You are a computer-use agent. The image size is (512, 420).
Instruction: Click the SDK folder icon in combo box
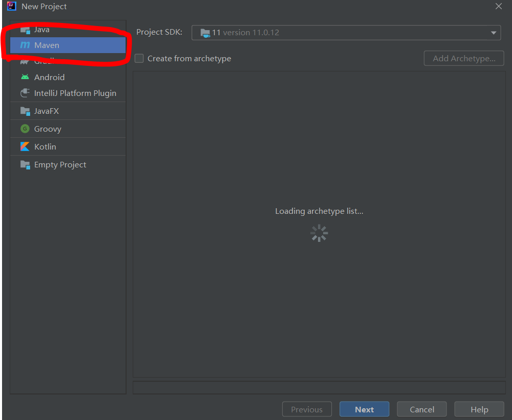(x=205, y=33)
